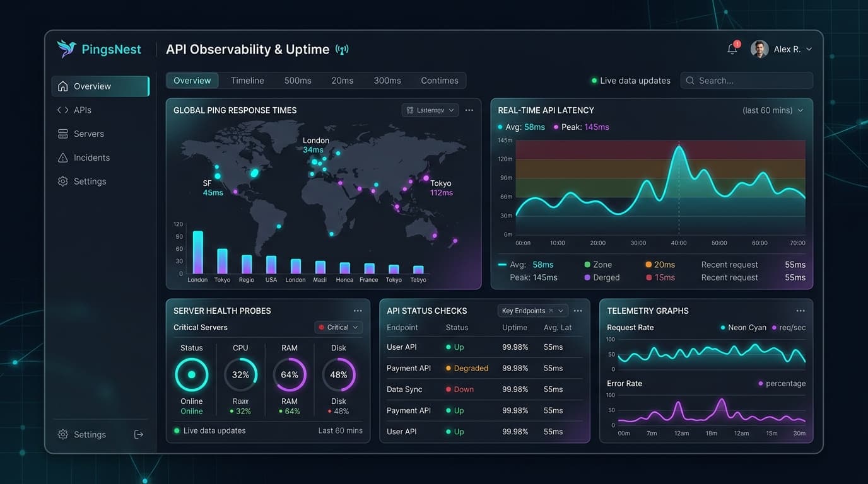Click the bottom Settings gear icon
Viewport: 868px width, 484px height.
[62, 435]
